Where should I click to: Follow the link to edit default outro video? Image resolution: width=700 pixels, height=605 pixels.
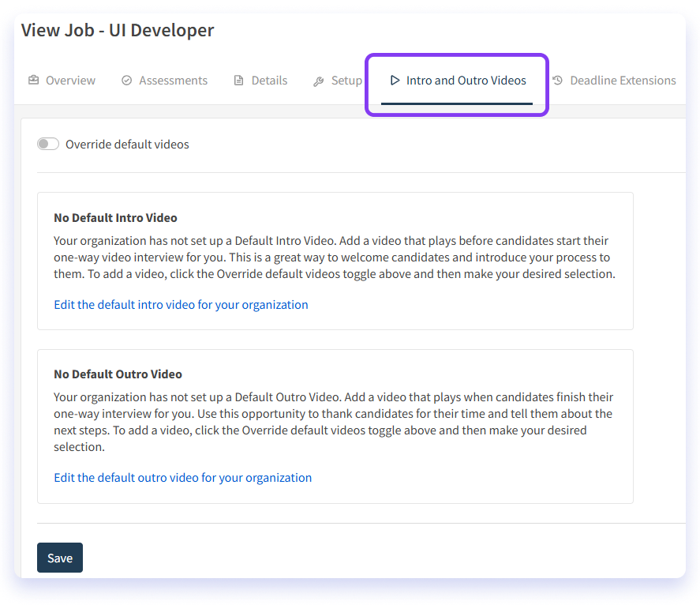[182, 478]
